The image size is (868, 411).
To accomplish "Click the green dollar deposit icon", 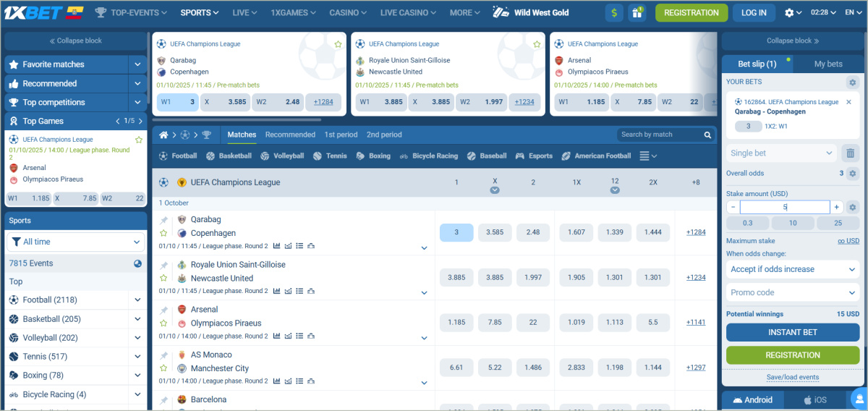I will (x=614, y=12).
